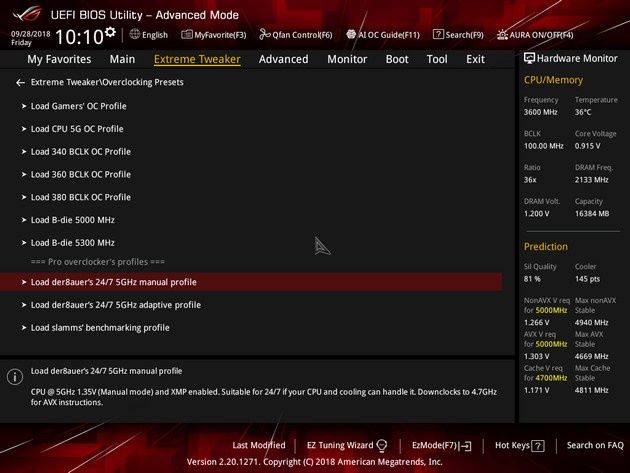This screenshot has width=630, height=473.
Task: Open the Tool tab
Action: pos(437,59)
